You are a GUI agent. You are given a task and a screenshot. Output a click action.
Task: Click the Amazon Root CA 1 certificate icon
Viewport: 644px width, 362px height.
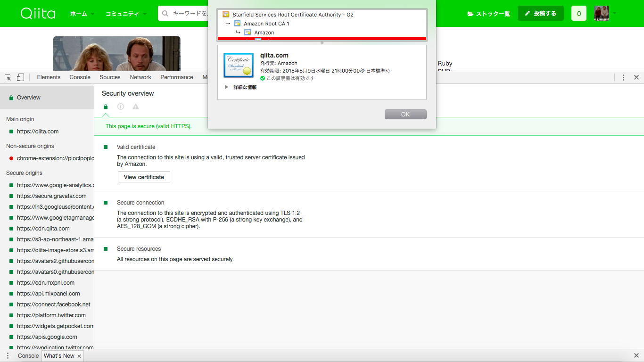click(237, 24)
